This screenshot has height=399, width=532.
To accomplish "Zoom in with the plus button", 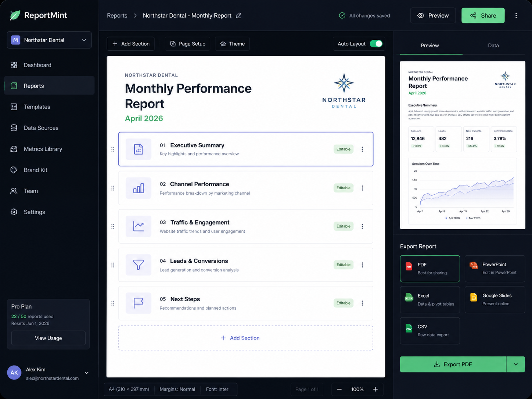I will 375,389.
